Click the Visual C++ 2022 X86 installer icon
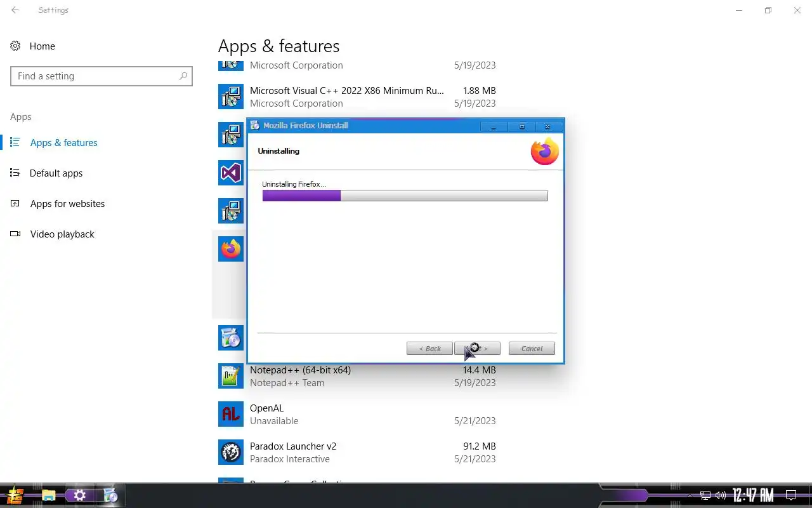This screenshot has width=812, height=508. coord(231,97)
